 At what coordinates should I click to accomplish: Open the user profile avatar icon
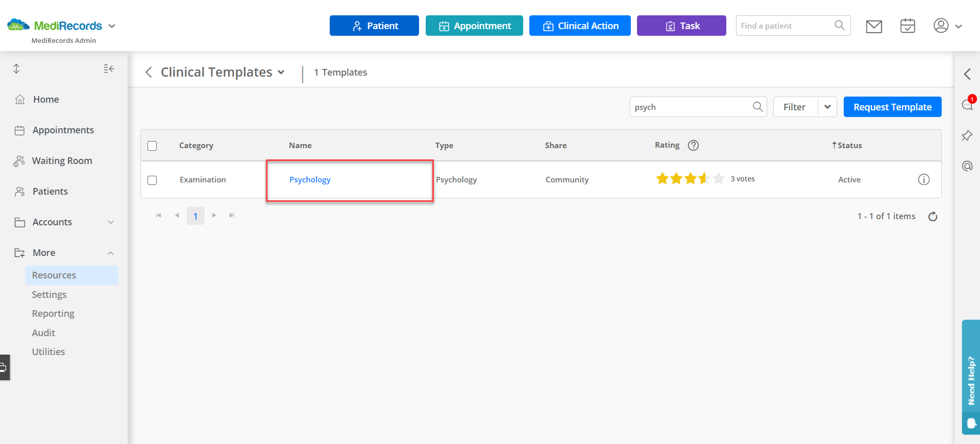(x=941, y=26)
